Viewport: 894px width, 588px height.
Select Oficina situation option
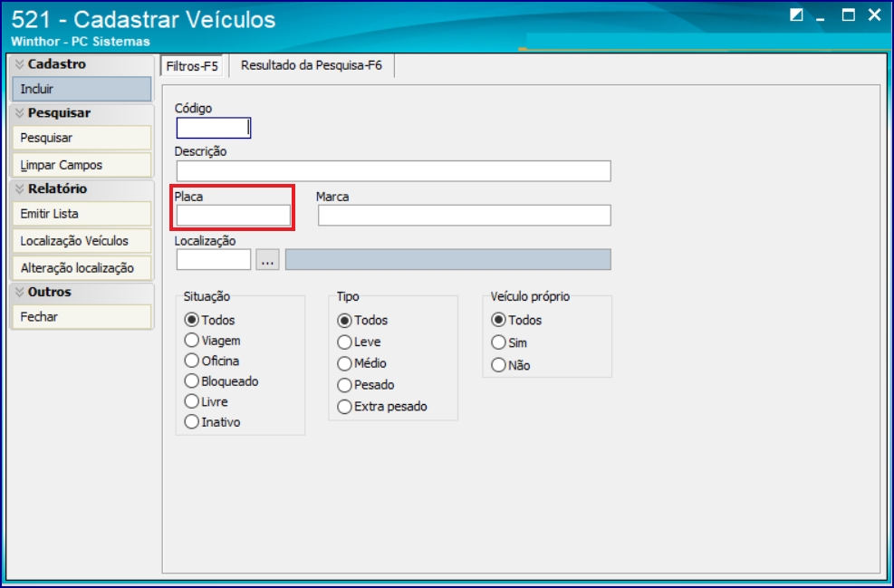click(212, 361)
